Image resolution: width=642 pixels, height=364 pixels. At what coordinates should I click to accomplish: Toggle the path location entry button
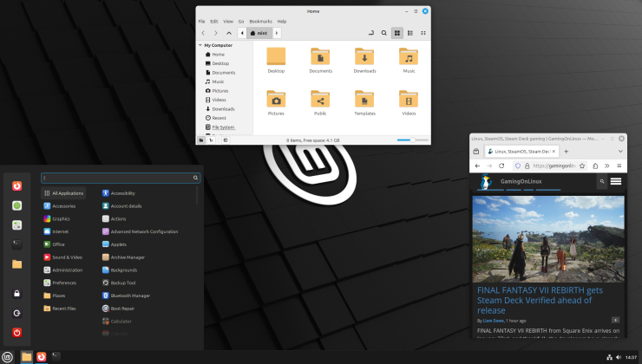point(370,32)
